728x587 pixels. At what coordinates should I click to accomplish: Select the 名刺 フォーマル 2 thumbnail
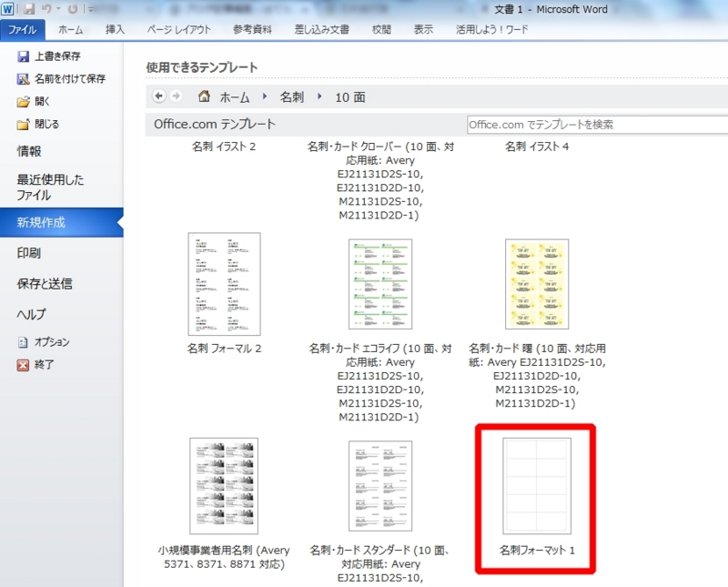(224, 284)
